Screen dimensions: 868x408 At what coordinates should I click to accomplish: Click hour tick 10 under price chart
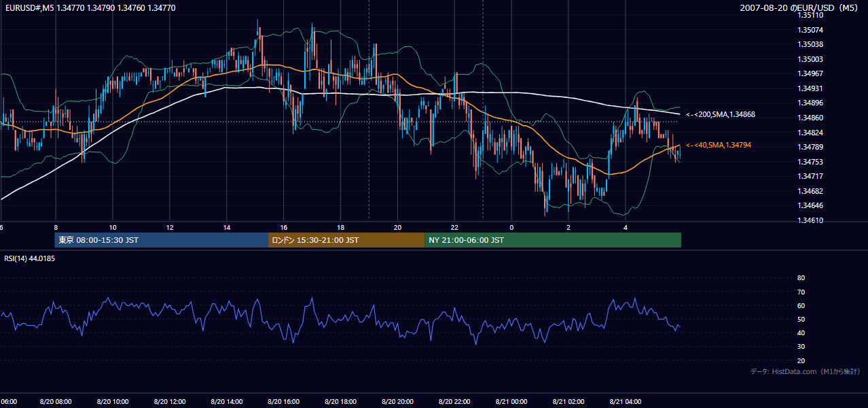(113, 227)
